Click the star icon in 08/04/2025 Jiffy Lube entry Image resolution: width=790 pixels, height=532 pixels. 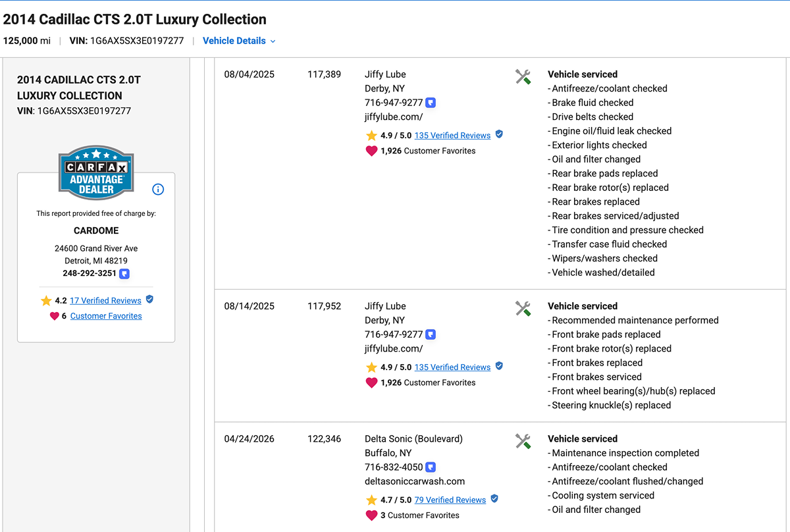tap(371, 136)
